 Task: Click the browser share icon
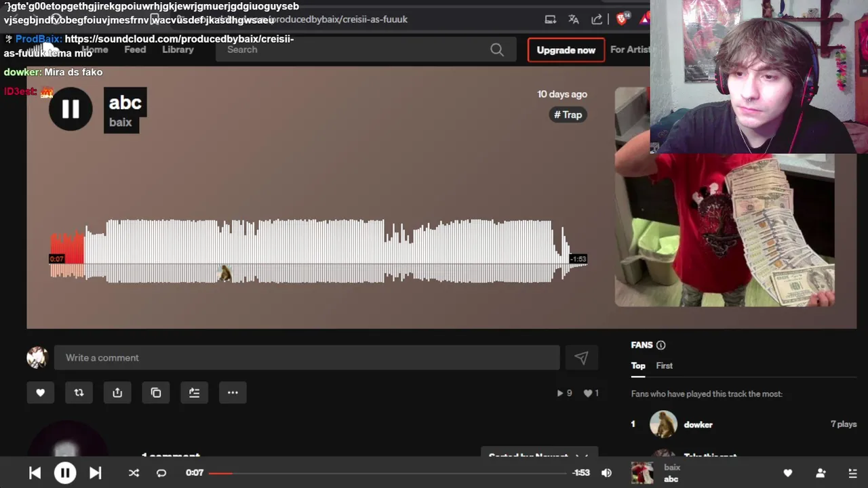pyautogui.click(x=597, y=19)
